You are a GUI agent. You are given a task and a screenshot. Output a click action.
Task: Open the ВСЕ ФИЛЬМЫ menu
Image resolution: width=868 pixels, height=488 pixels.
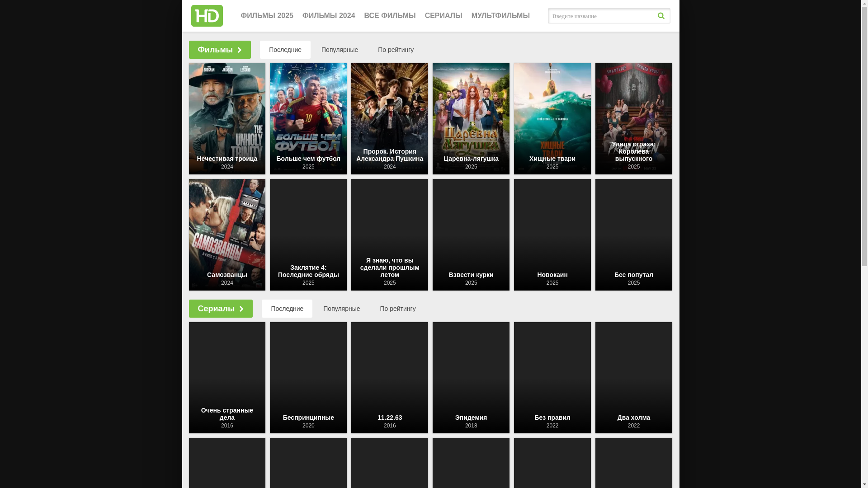point(390,16)
